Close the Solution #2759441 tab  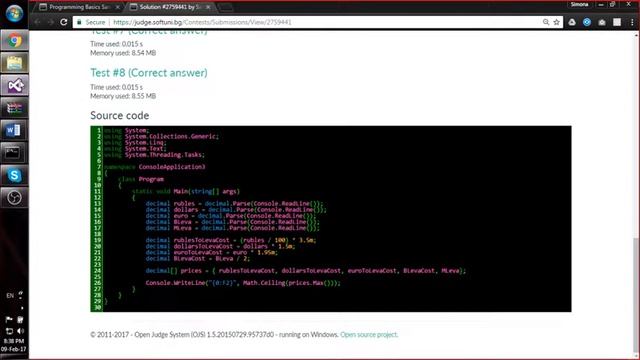click(x=208, y=7)
